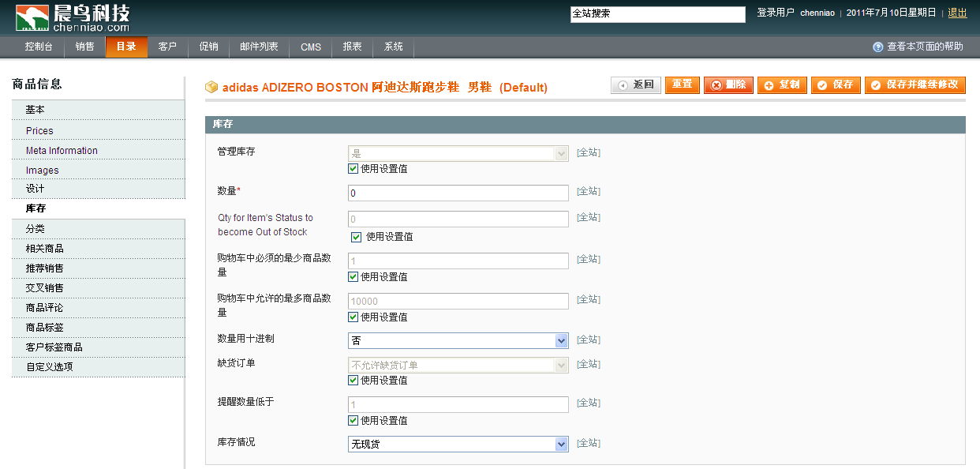Image resolution: width=980 pixels, height=469 pixels.
Task: Select the 交叉销售 tab
Action: pos(99,287)
